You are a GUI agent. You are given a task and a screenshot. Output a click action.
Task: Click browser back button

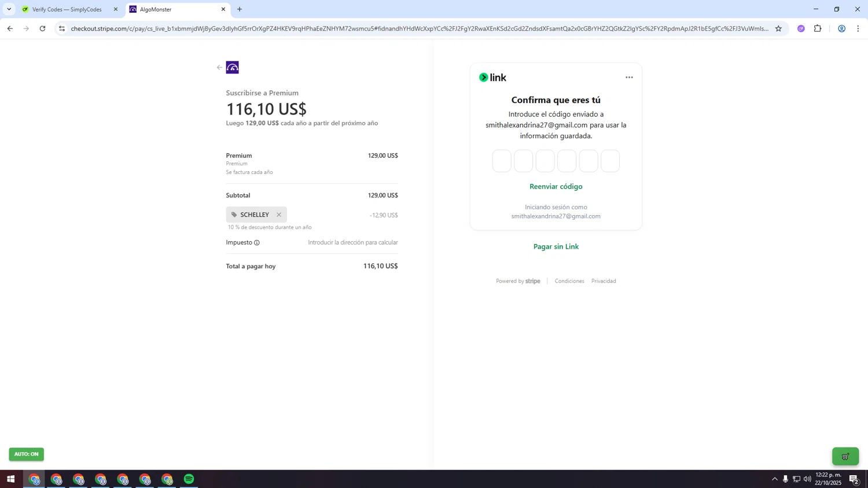tap(10, 28)
